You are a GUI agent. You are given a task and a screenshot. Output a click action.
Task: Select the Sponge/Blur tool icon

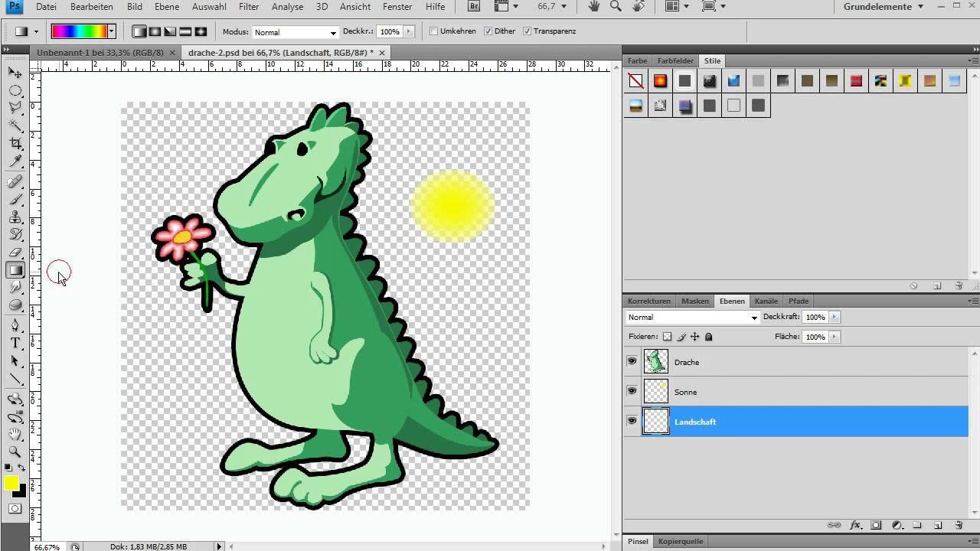pos(15,305)
